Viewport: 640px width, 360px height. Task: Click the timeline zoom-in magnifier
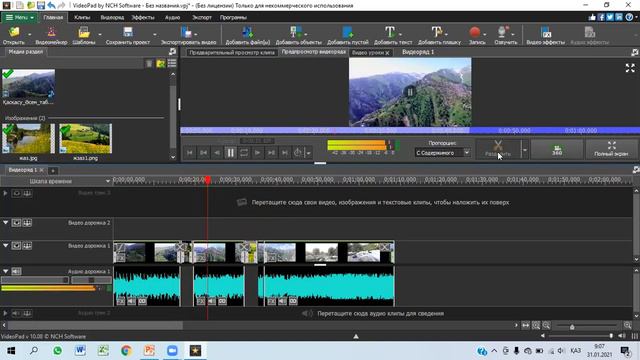[627, 325]
